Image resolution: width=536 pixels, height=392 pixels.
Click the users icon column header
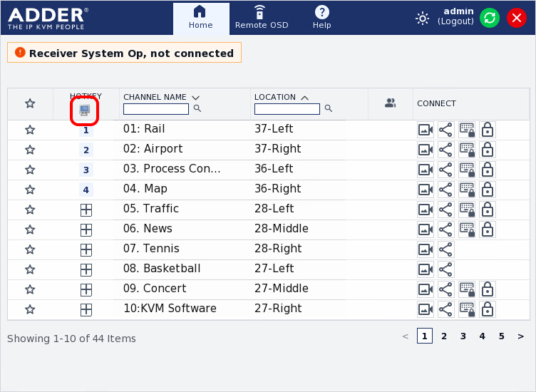pyautogui.click(x=390, y=103)
